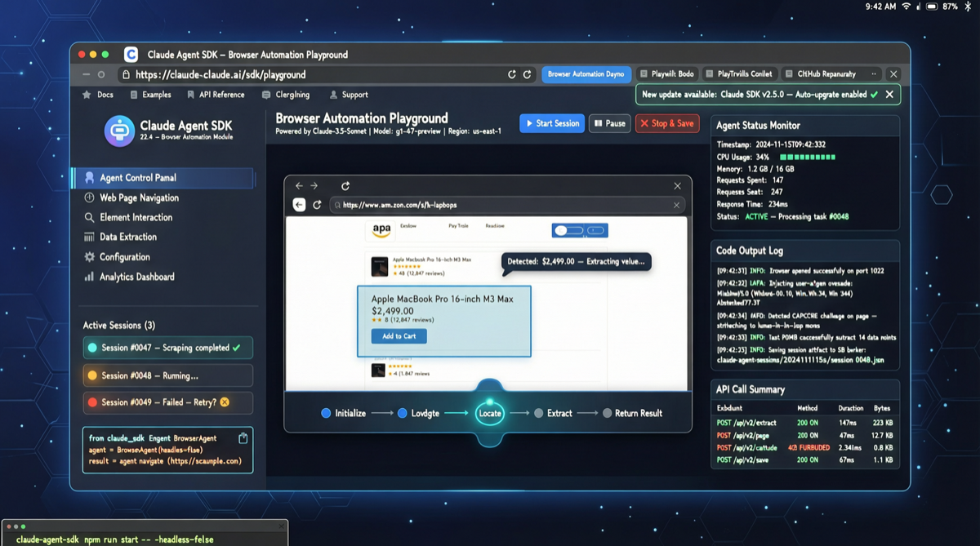
Task: Open the tab overflow dots after CHHub tab
Action: pos(874,74)
